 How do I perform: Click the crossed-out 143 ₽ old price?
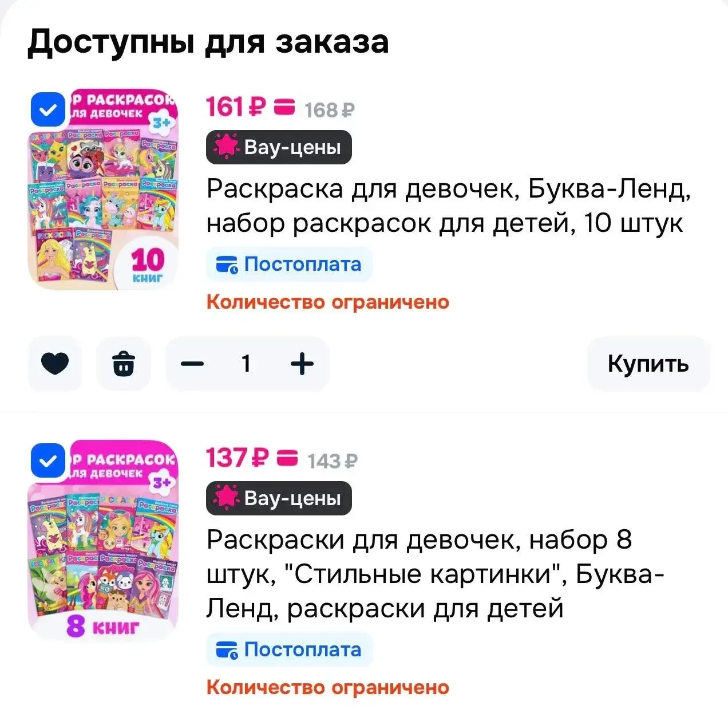(x=333, y=460)
